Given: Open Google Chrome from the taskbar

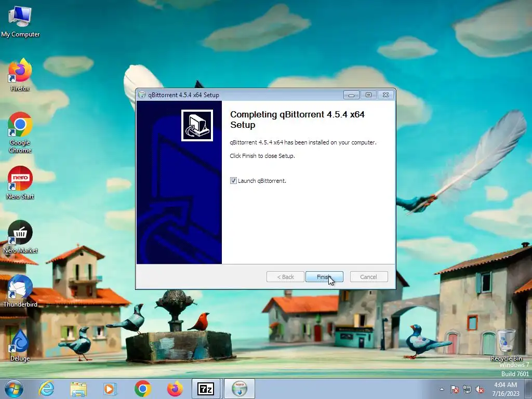Looking at the screenshot, I should click(142, 389).
